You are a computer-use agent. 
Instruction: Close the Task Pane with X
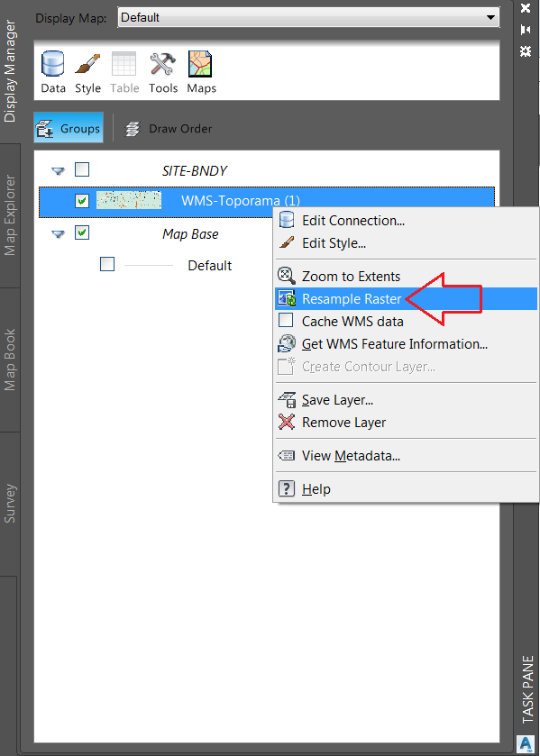tap(526, 8)
